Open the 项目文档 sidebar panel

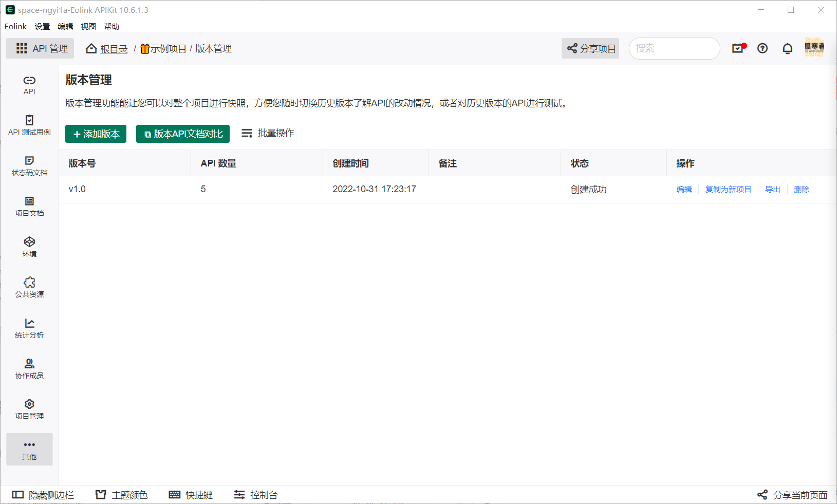(x=29, y=206)
